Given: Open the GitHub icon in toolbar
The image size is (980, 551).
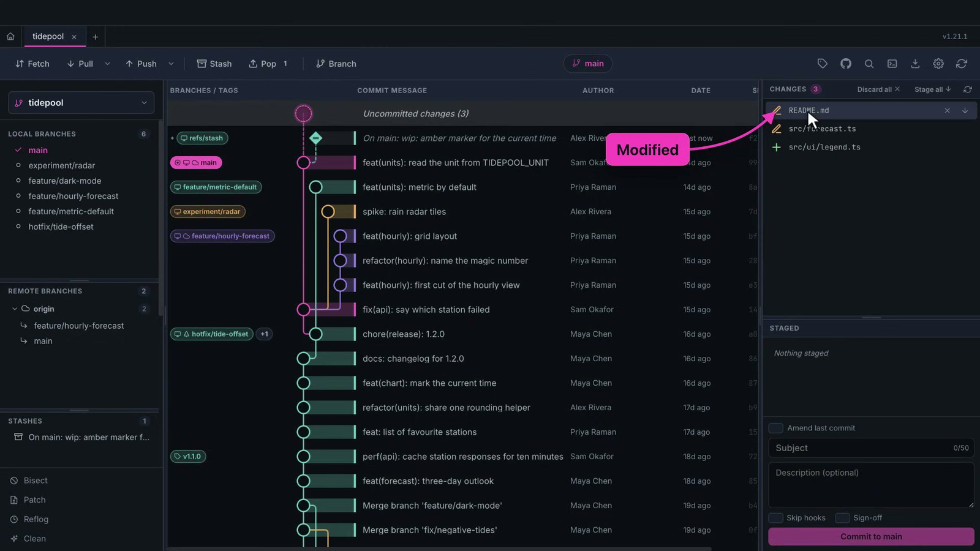Looking at the screenshot, I should point(845,64).
